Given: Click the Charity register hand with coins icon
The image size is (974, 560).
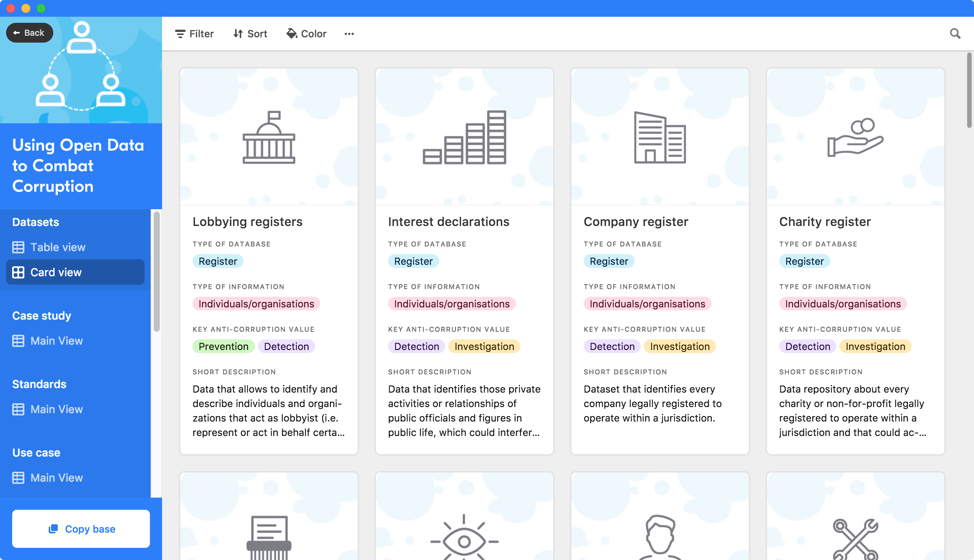Looking at the screenshot, I should [855, 137].
